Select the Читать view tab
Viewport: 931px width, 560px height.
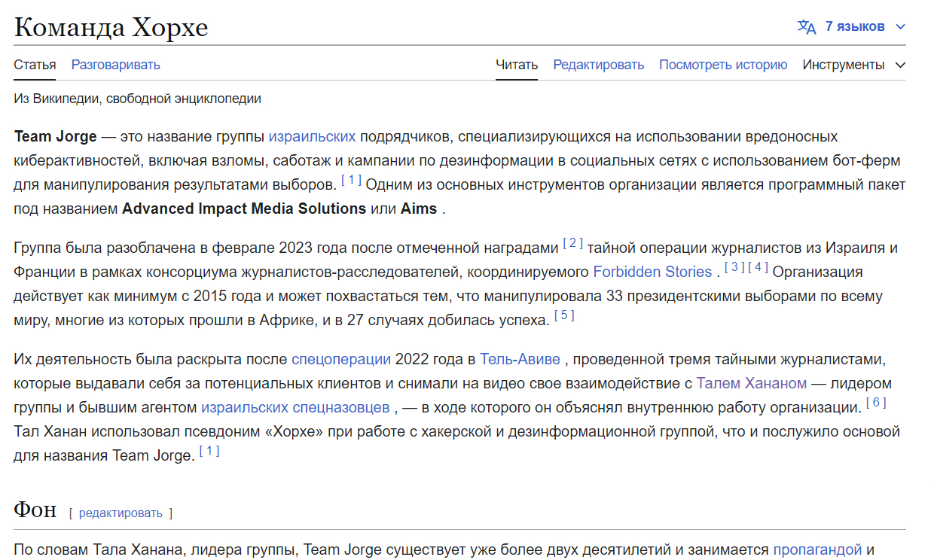[516, 65]
